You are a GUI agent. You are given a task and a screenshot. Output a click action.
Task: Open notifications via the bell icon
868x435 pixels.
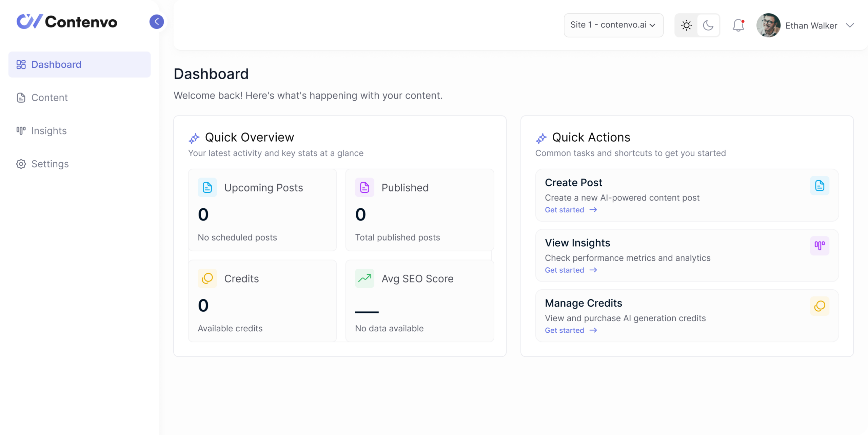pos(738,25)
